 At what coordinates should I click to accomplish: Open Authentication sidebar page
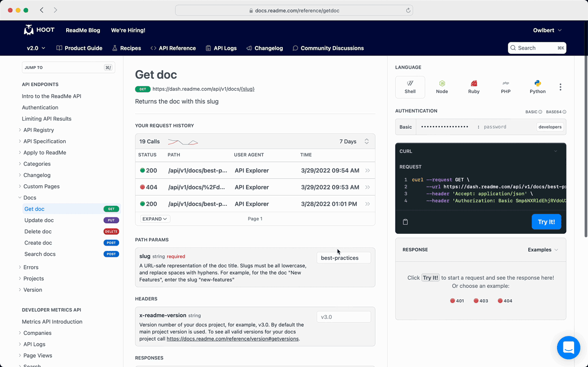pyautogui.click(x=40, y=107)
